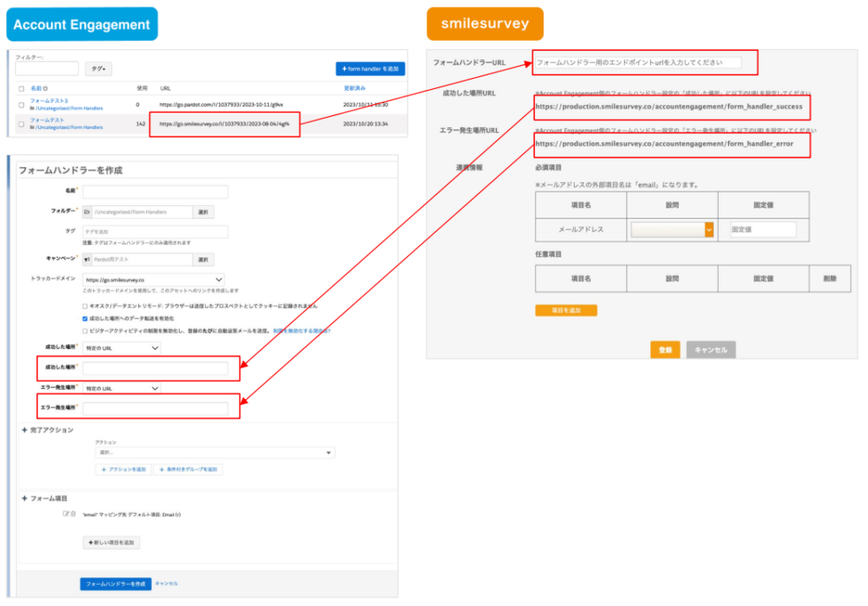Click the フォームハンドラーURL input in smilesurvey
The image size is (868, 606).
click(x=637, y=63)
